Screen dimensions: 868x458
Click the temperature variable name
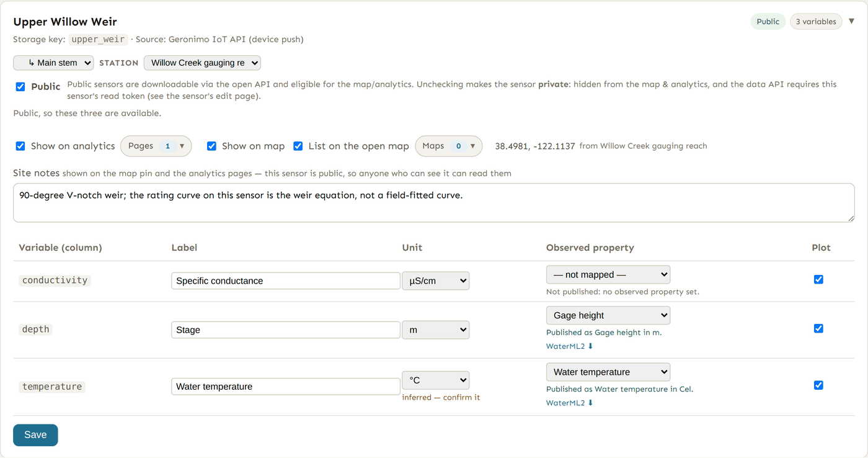coord(51,386)
